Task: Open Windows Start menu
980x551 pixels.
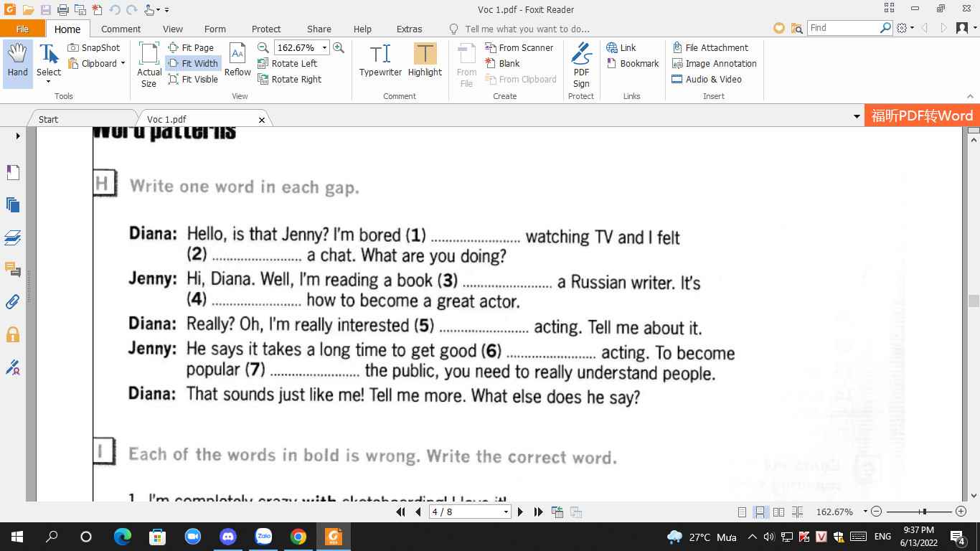Action: (17, 537)
